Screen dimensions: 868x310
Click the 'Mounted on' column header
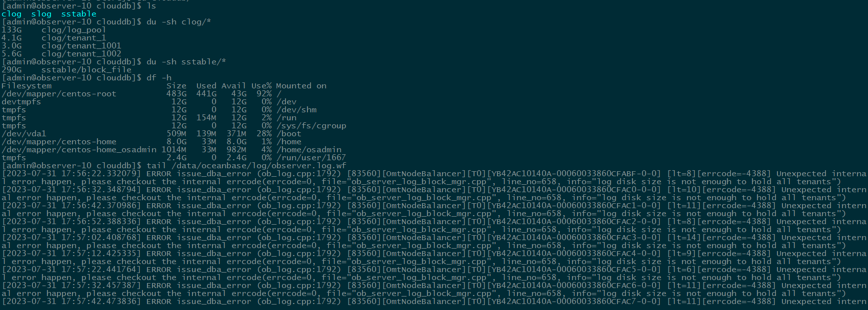[x=301, y=86]
